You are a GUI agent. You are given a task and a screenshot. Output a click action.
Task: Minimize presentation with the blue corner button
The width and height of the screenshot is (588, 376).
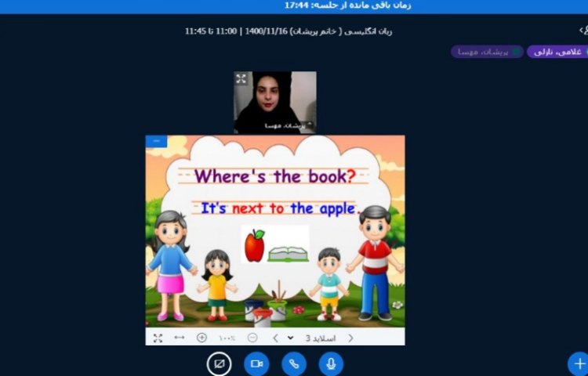[156, 141]
